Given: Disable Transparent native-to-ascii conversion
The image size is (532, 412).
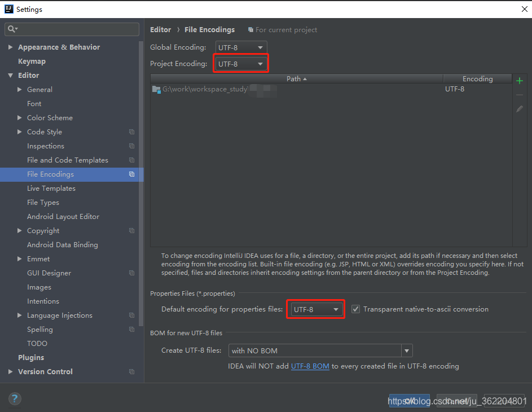Looking at the screenshot, I should coord(355,309).
